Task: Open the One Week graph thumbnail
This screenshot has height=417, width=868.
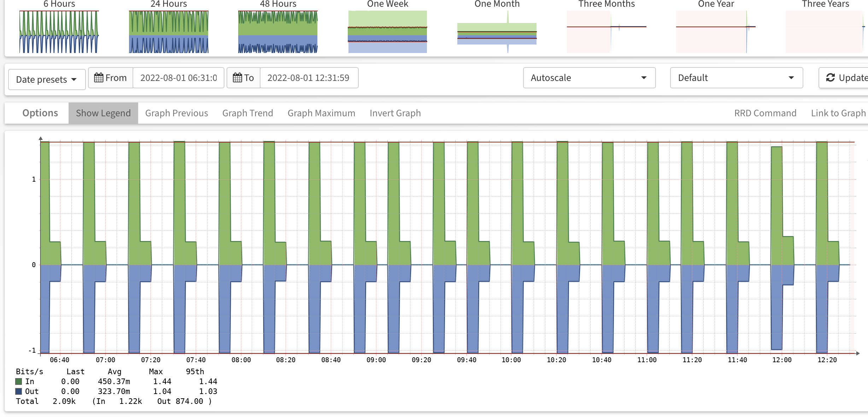Action: click(x=387, y=31)
